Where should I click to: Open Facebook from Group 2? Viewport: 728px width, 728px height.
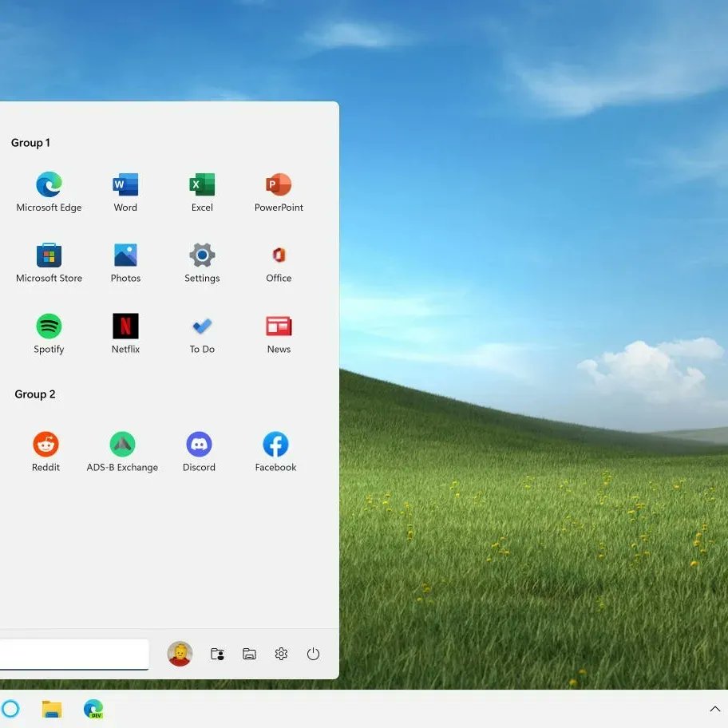click(275, 444)
